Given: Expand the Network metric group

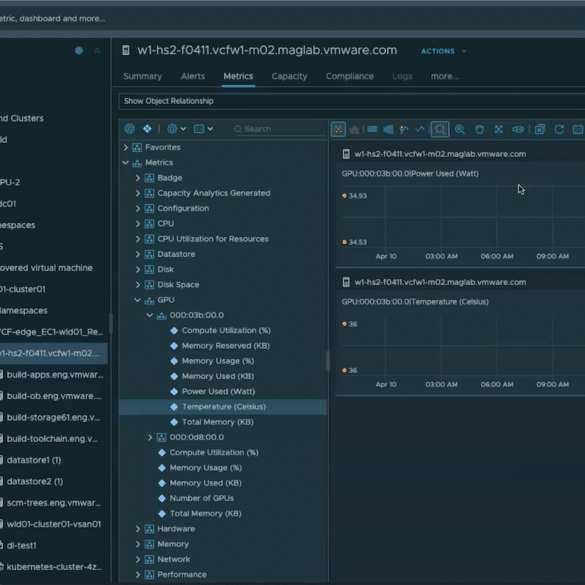Looking at the screenshot, I should click(x=138, y=559).
